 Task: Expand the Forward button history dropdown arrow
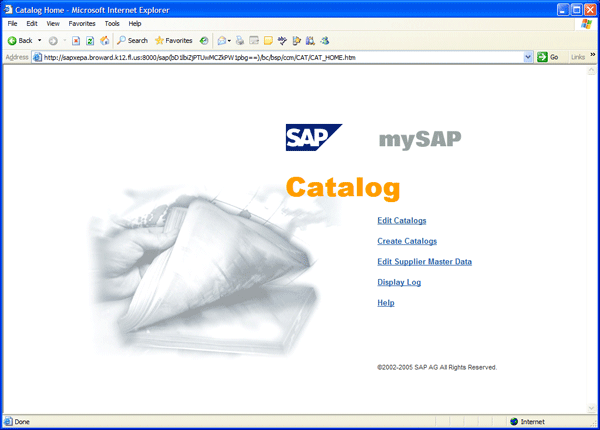point(64,41)
